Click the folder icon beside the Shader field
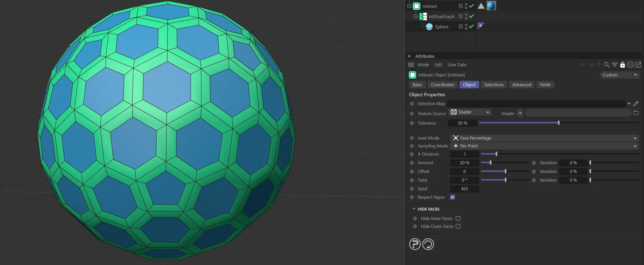 point(636,113)
